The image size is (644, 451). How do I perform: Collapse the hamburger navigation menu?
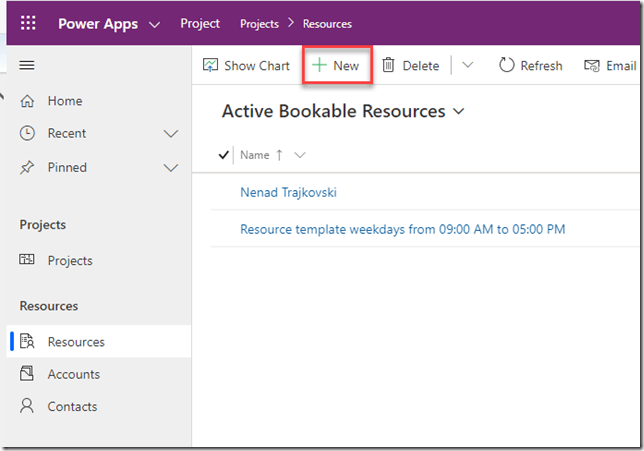click(27, 65)
